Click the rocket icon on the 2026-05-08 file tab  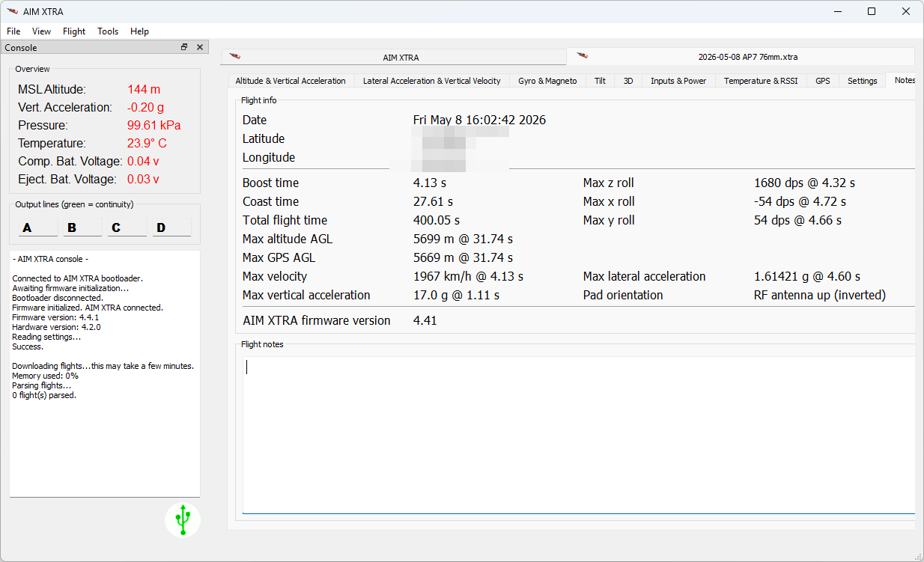582,55
